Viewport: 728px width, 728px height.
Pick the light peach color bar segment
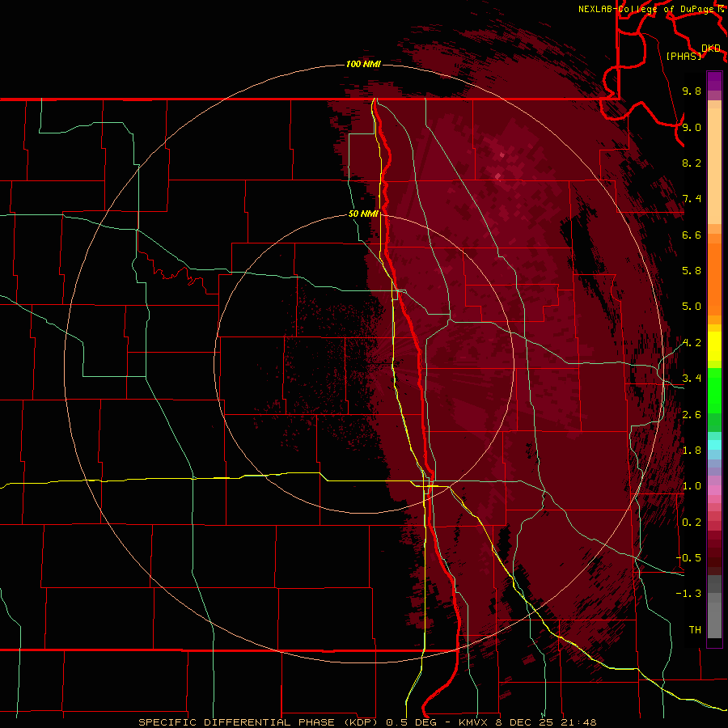pyautogui.click(x=714, y=167)
